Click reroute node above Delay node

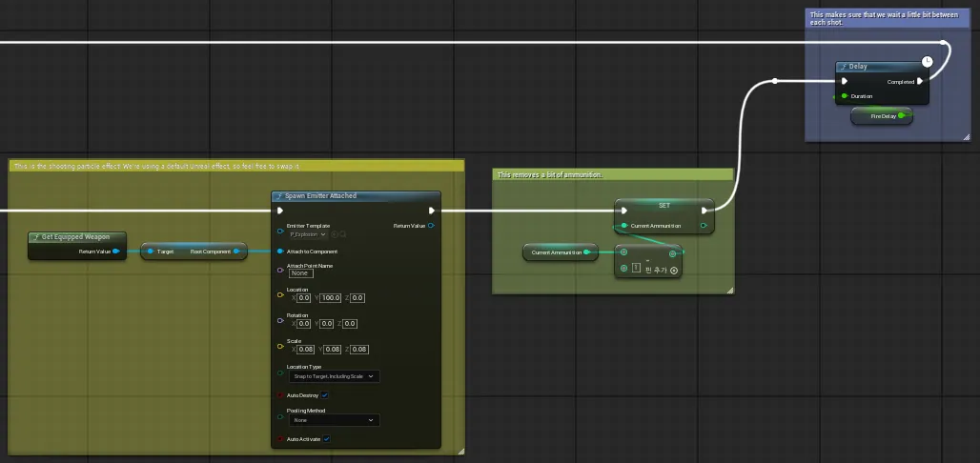pyautogui.click(x=944, y=43)
